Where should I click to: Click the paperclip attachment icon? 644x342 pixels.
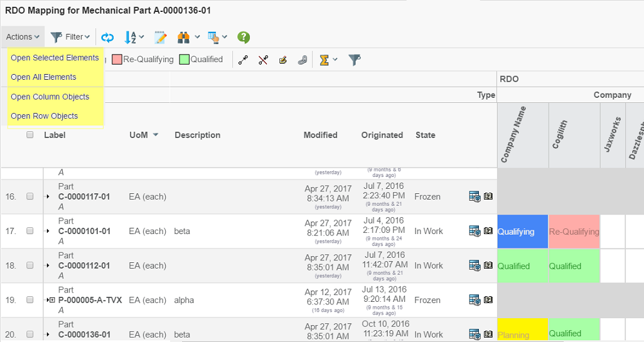[302, 60]
